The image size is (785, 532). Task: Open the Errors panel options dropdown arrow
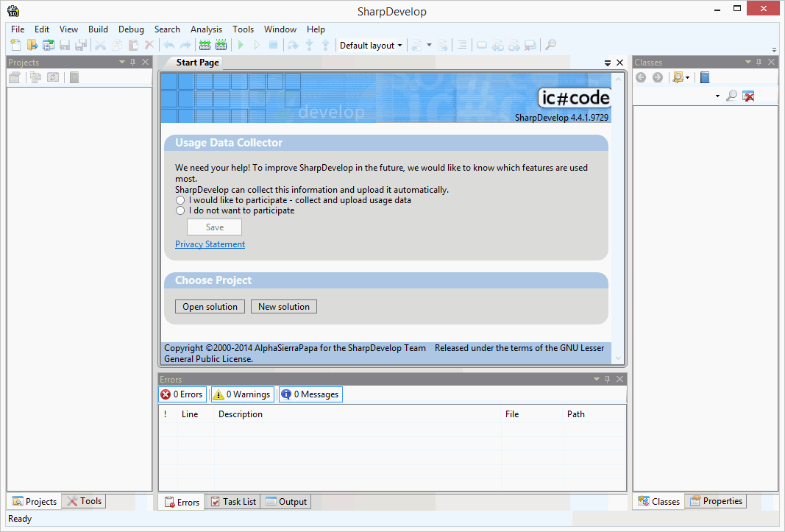point(597,379)
